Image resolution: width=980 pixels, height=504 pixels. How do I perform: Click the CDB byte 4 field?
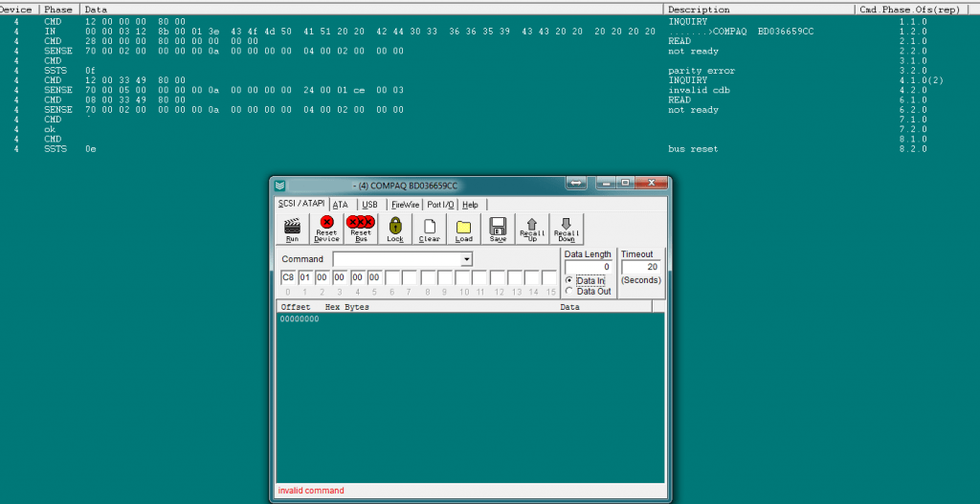point(357,277)
